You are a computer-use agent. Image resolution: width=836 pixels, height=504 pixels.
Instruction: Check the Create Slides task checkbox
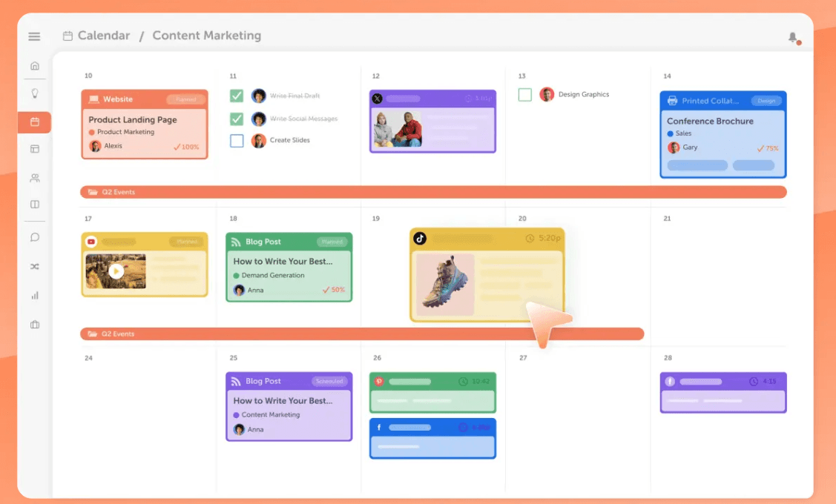(x=237, y=141)
